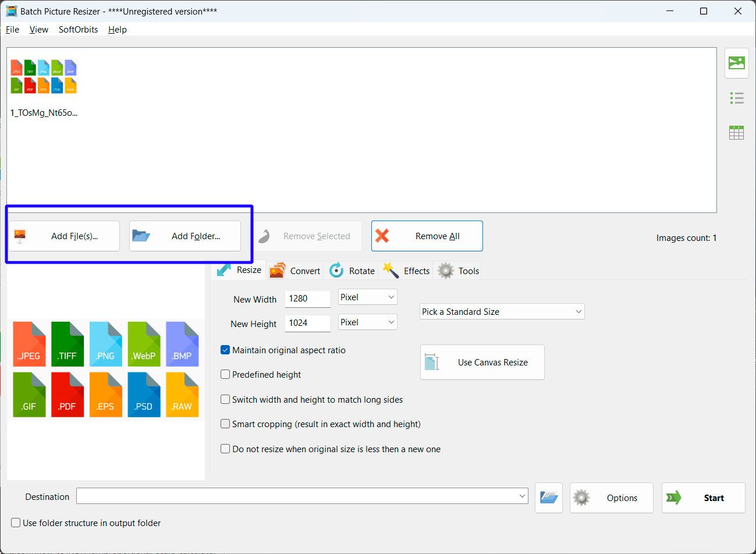Open the View menu
The image size is (756, 554).
pyautogui.click(x=39, y=30)
